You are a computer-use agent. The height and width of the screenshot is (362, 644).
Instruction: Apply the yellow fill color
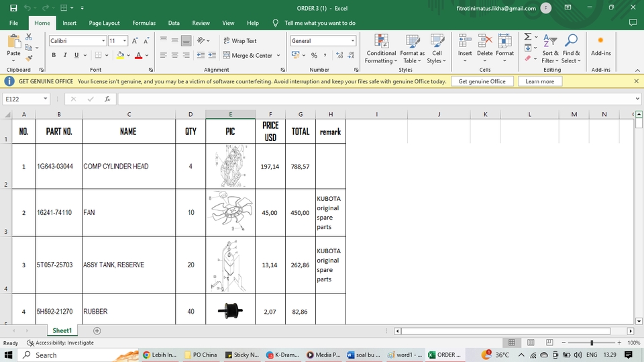120,55
